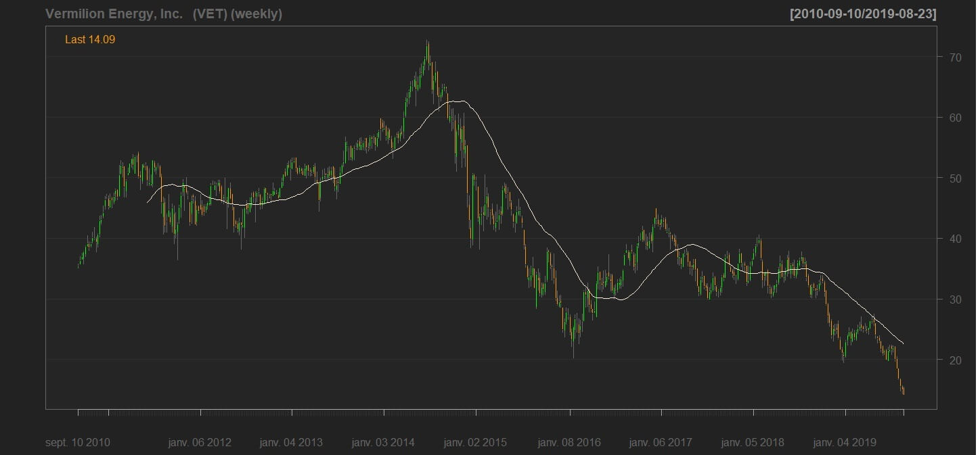The width and height of the screenshot is (980, 455).
Task: Click the x-axis label 'janv. 06 2012'
Action: point(200,443)
